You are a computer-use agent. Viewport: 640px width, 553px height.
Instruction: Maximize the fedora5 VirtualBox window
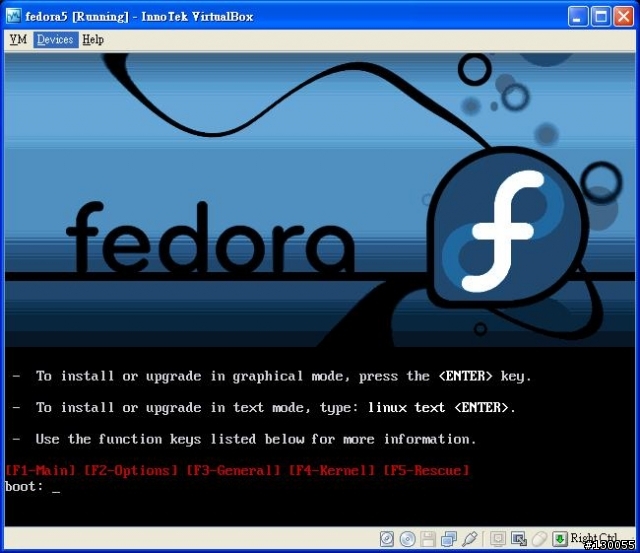click(601, 16)
